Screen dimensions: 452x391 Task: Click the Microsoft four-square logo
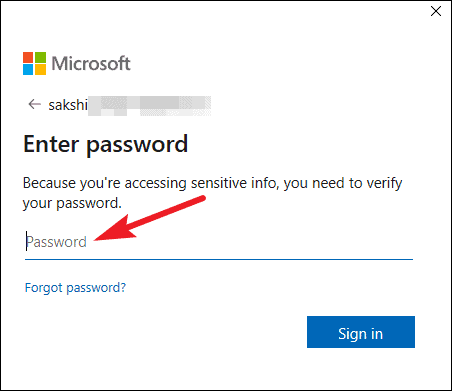coord(34,63)
